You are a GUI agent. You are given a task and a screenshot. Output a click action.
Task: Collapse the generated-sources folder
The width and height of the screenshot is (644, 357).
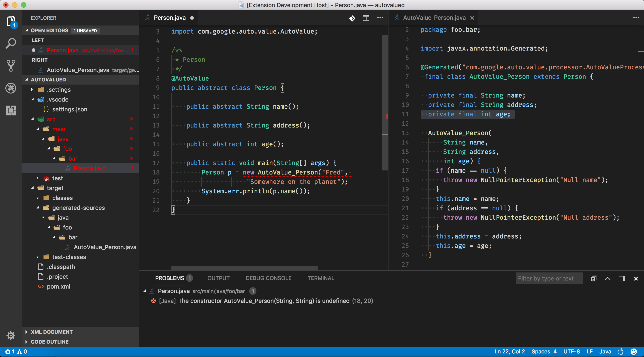click(x=38, y=208)
